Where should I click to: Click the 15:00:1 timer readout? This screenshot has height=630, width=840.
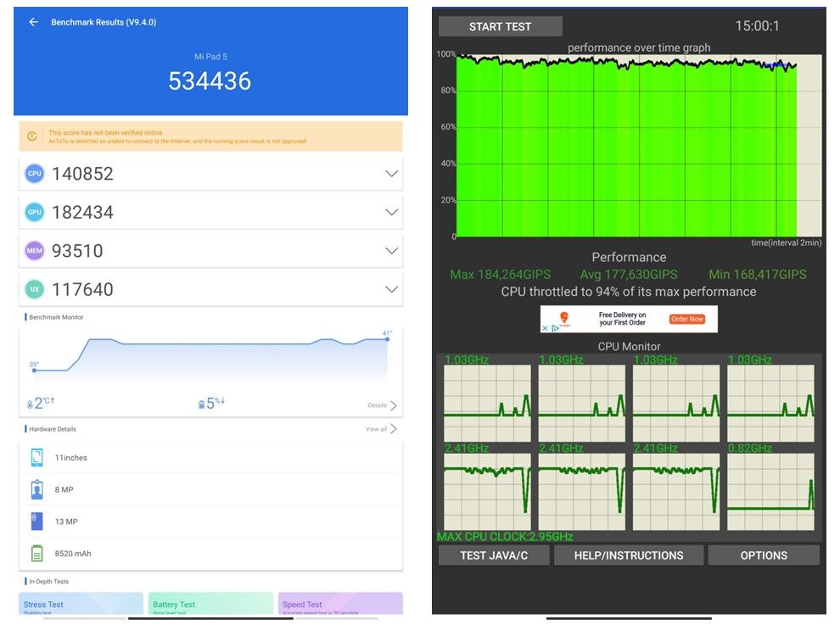[x=757, y=25]
